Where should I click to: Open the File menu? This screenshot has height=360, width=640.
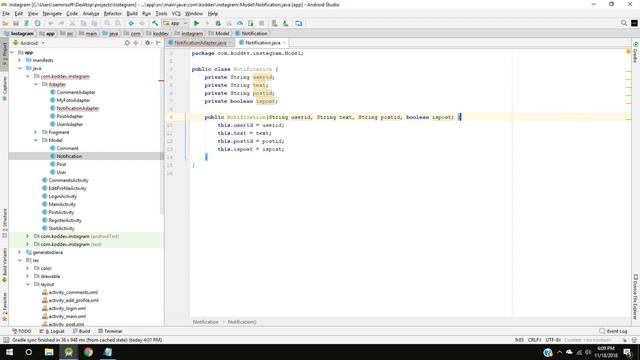[x=6, y=13]
